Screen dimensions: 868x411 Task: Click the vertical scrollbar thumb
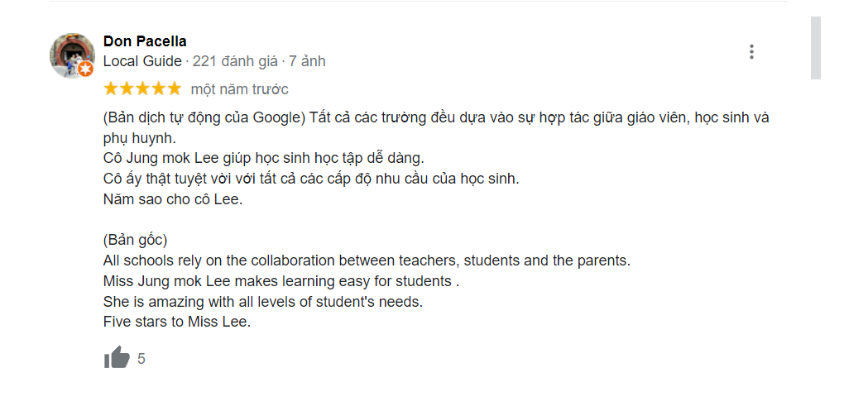(x=815, y=48)
